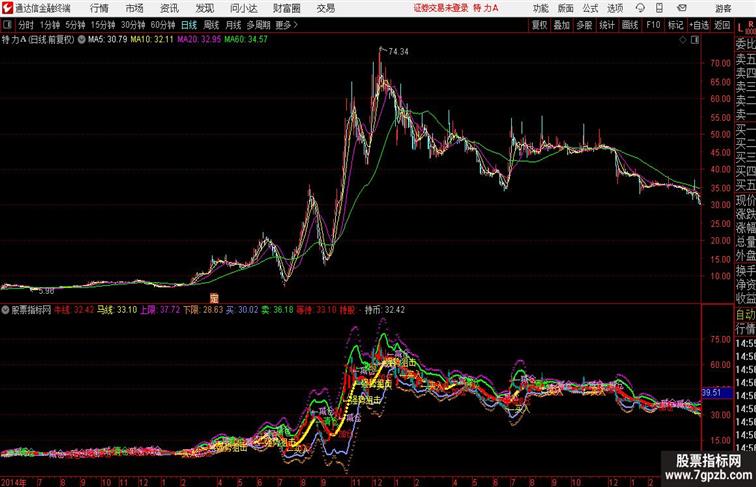Select the 周线 weekly period tab
756x487 pixels.
coord(211,25)
